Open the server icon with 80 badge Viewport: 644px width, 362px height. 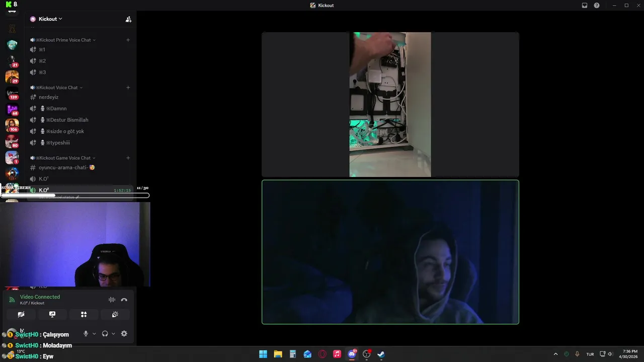(x=12, y=141)
